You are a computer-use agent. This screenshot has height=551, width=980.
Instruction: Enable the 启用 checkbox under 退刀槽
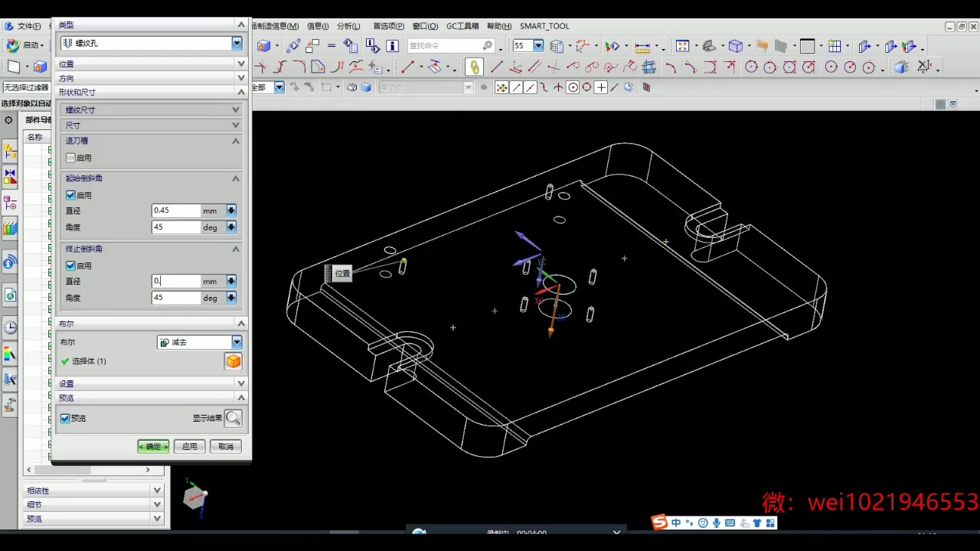[x=70, y=158]
